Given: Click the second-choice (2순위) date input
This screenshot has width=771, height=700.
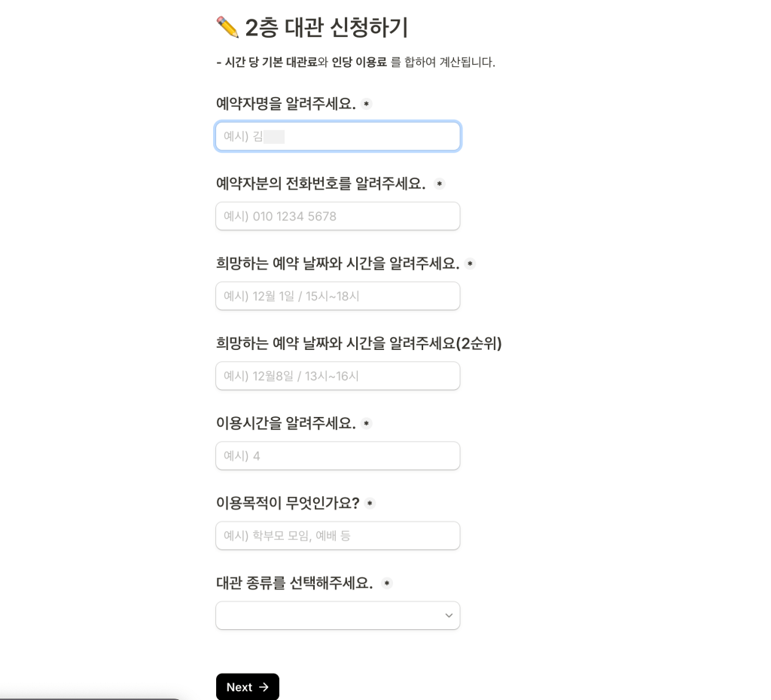Looking at the screenshot, I should click(337, 376).
